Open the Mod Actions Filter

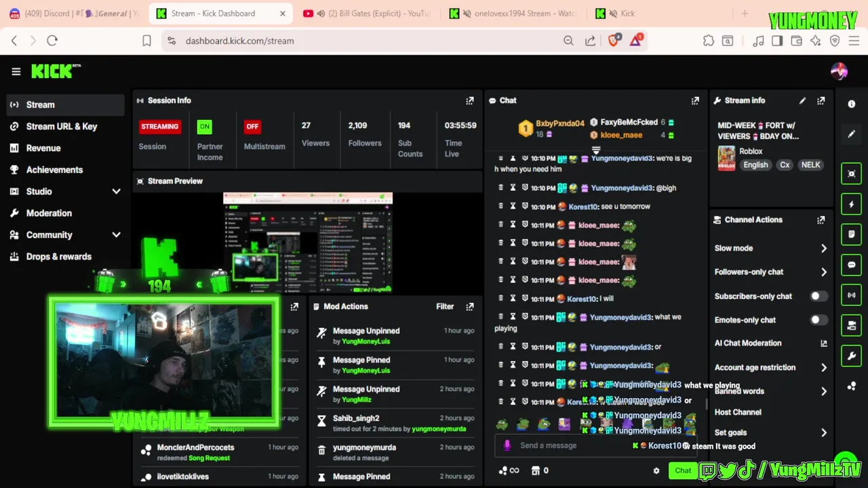[445, 306]
